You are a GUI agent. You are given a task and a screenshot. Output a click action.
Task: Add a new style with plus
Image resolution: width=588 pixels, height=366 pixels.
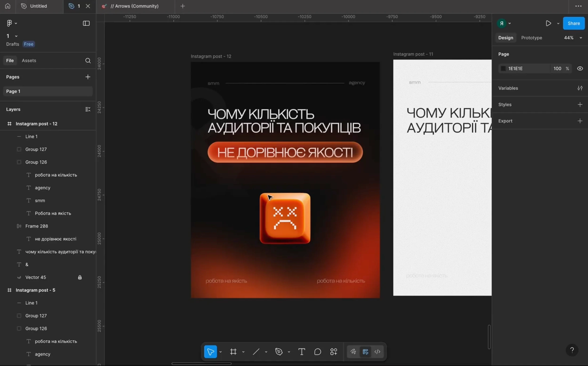pyautogui.click(x=580, y=105)
